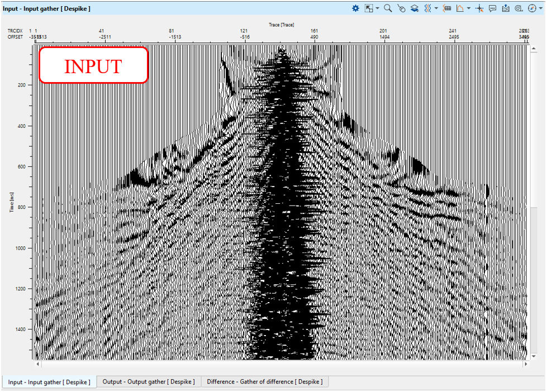Click the tape measure icon in toolbar
The image size is (547, 392).
(x=519, y=8)
